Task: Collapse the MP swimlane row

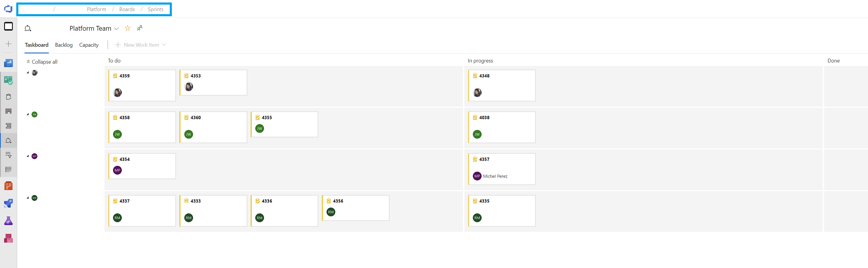Action: pyautogui.click(x=28, y=156)
